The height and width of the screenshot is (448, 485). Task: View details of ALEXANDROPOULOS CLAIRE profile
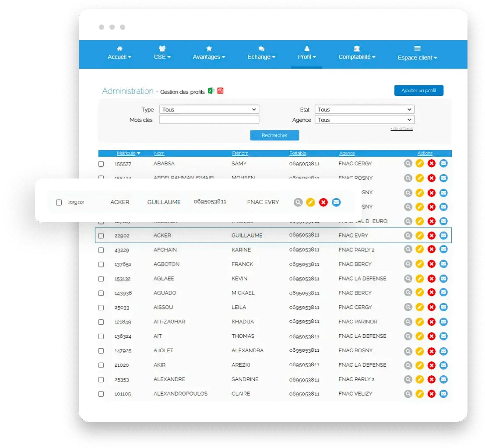pyautogui.click(x=408, y=394)
